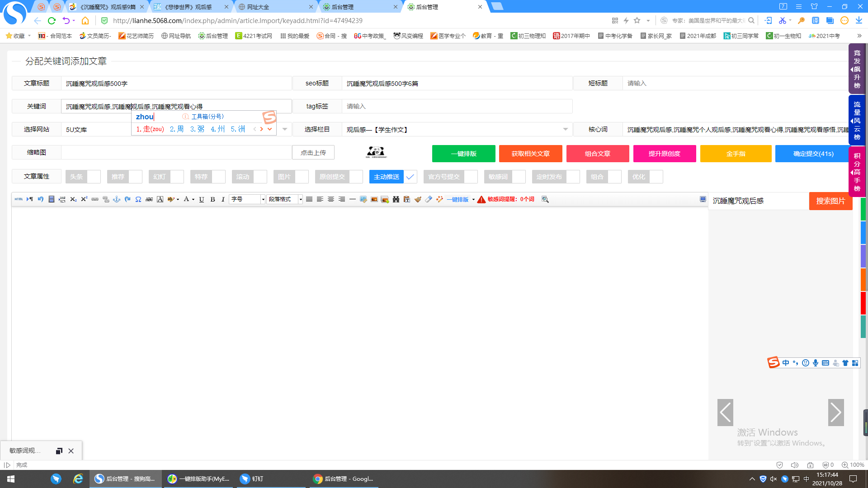
Task: Click the 金手指 button
Action: point(736,154)
